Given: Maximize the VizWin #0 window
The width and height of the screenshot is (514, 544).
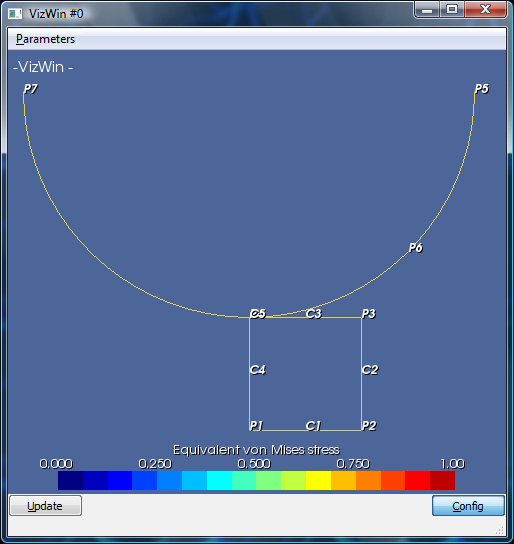Looking at the screenshot, I should tap(452, 10).
